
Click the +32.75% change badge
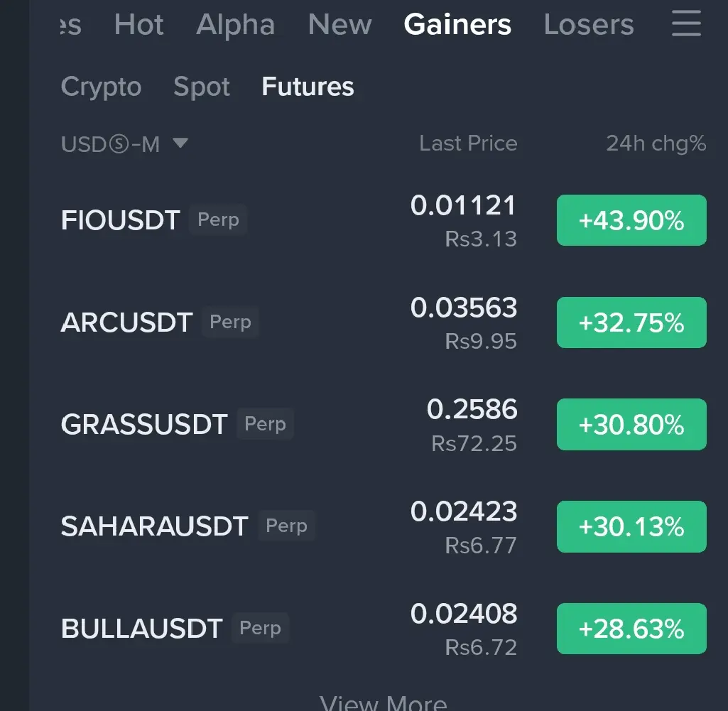click(x=631, y=322)
